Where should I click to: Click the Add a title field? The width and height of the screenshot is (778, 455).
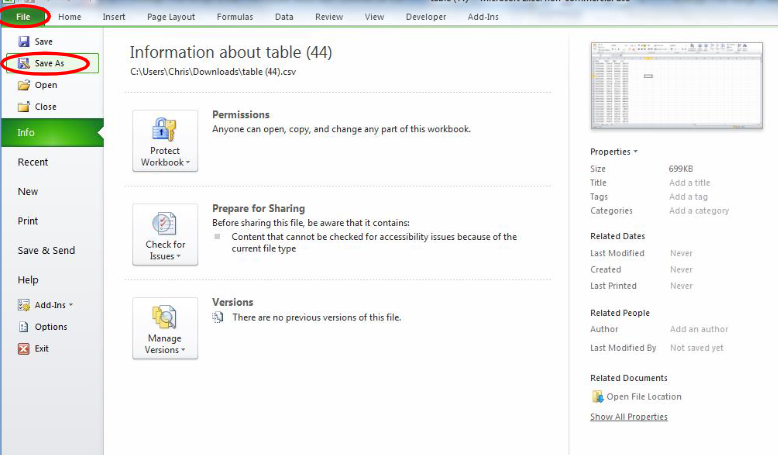689,183
